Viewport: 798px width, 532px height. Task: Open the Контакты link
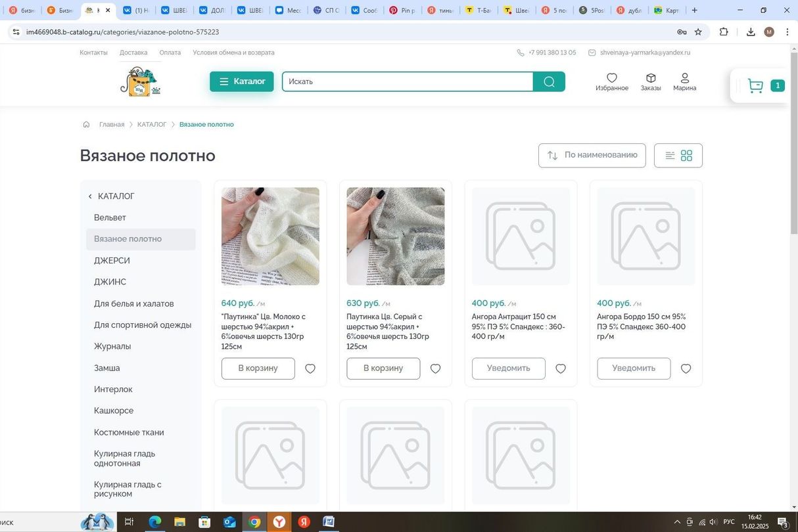(93, 53)
